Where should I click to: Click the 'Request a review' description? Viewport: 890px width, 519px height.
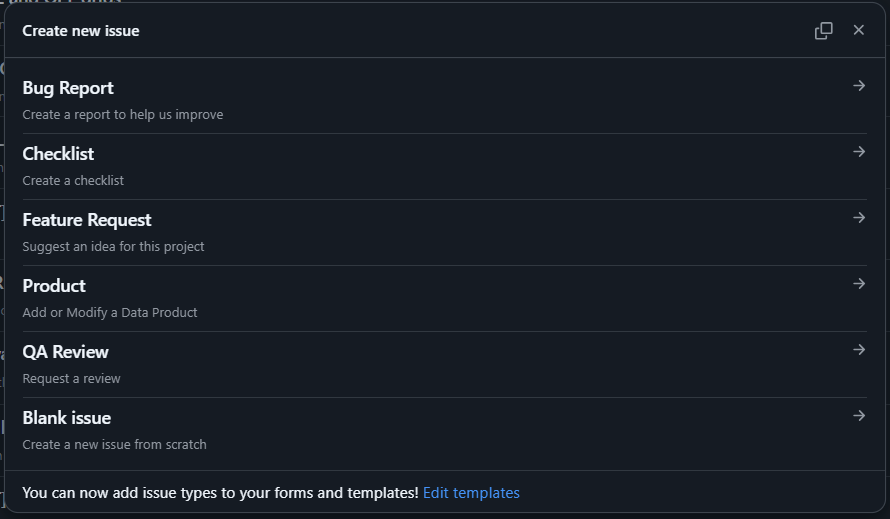pos(71,379)
